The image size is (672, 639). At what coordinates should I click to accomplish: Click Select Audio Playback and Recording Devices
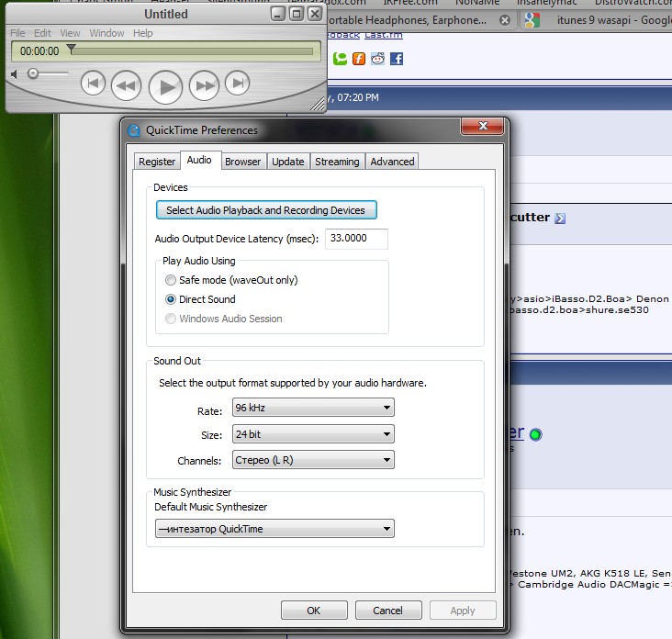click(x=266, y=210)
